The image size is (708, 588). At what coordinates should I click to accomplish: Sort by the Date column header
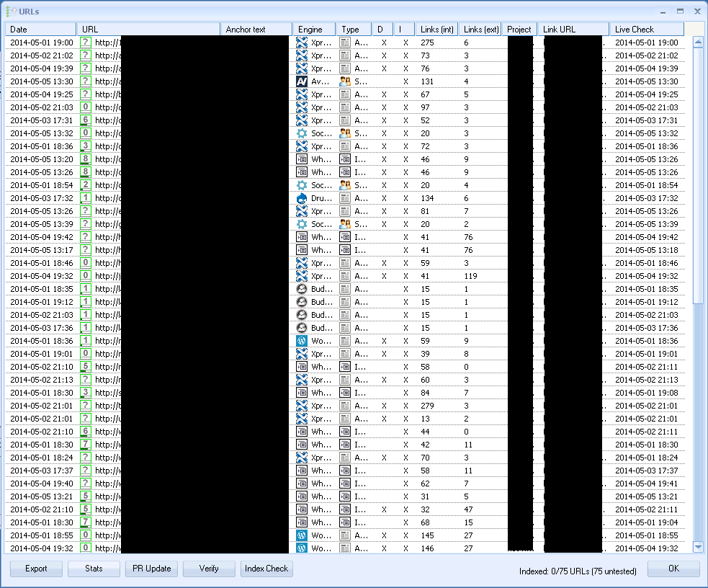[x=40, y=30]
